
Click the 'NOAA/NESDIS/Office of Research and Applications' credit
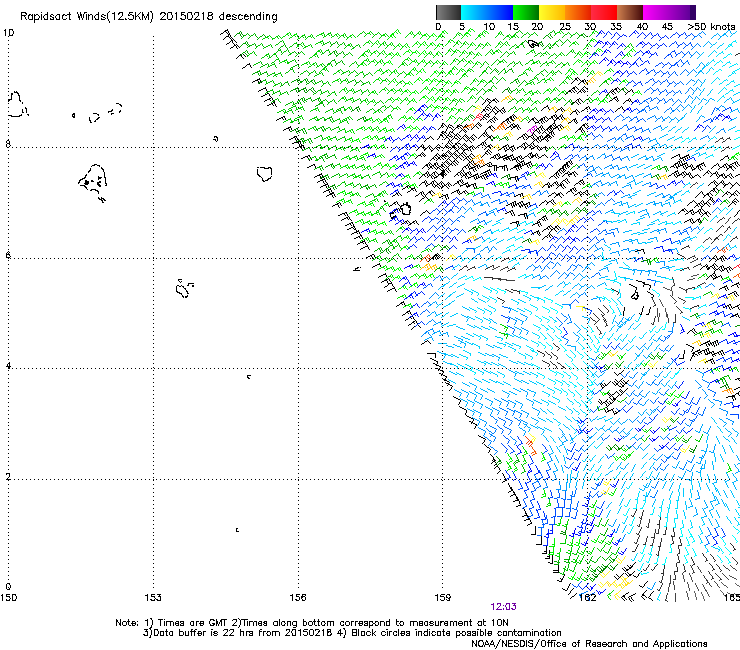click(589, 644)
